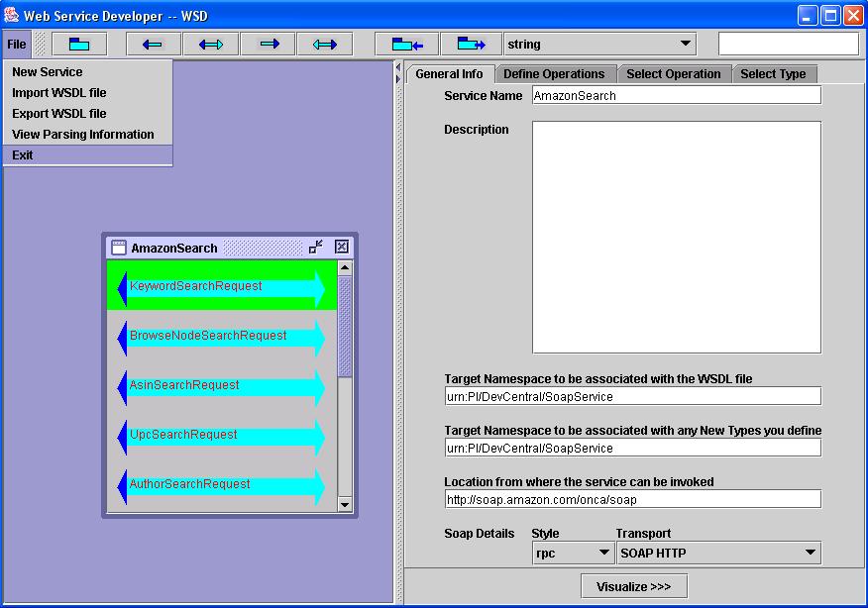Click the toolbar drag handle grip
The image size is (868, 608).
click(40, 45)
